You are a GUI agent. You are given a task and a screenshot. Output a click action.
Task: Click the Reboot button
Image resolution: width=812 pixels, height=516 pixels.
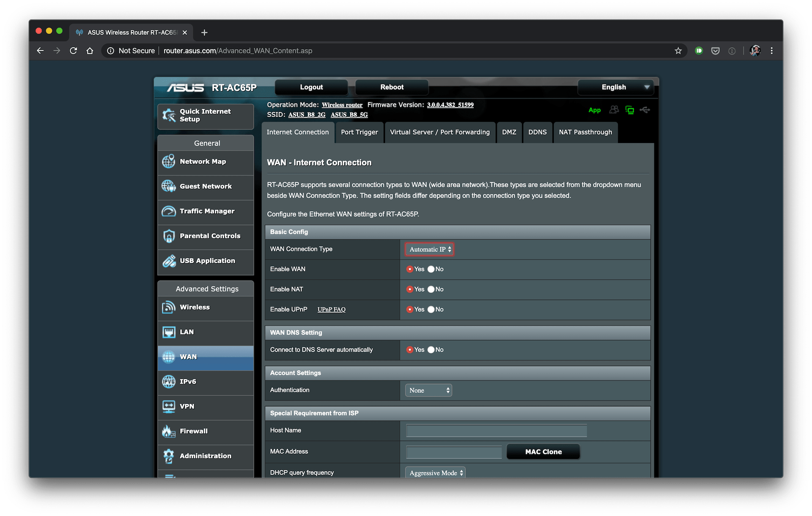(x=392, y=87)
